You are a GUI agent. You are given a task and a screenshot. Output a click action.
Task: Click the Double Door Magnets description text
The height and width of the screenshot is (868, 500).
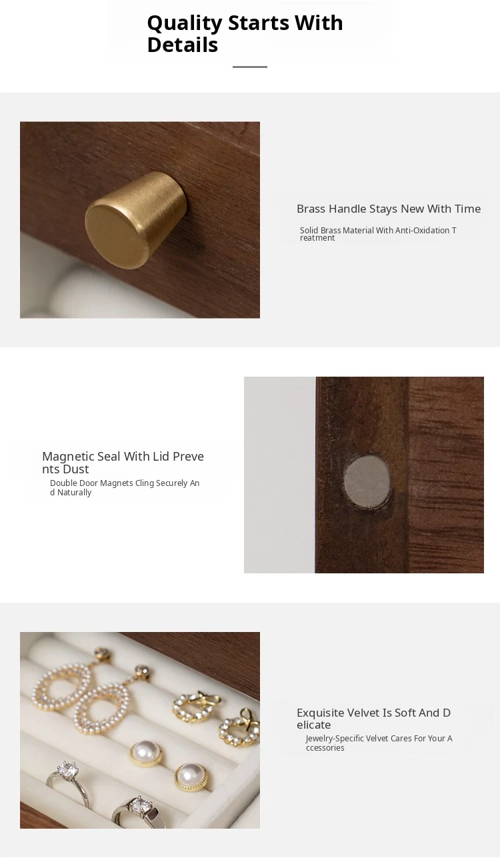pyautogui.click(x=125, y=487)
